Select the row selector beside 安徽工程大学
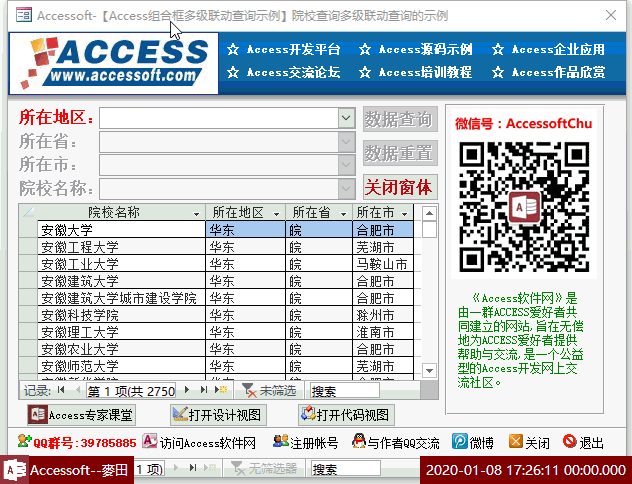Screen dimensions: 632x484 [x=28, y=247]
